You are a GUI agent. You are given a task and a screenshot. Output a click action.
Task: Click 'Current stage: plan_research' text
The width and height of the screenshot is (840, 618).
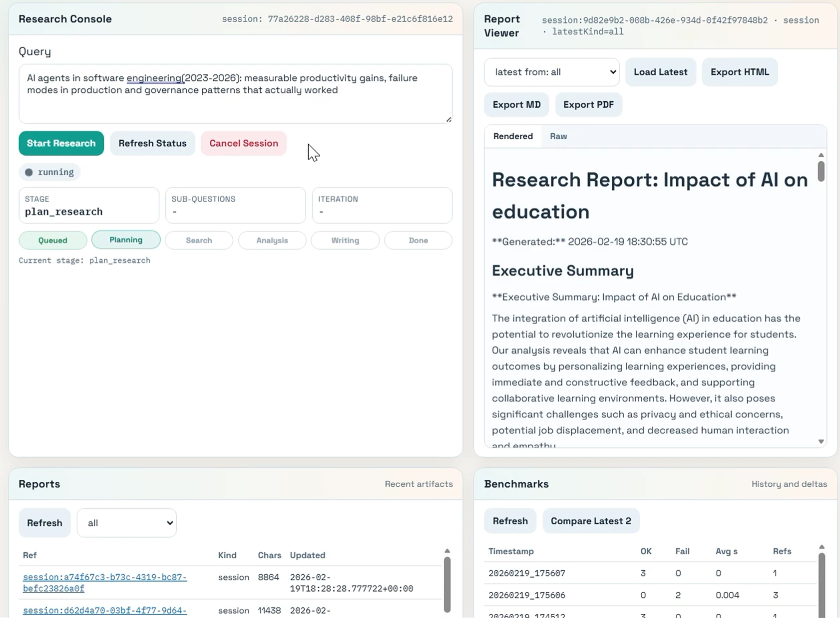click(x=84, y=260)
